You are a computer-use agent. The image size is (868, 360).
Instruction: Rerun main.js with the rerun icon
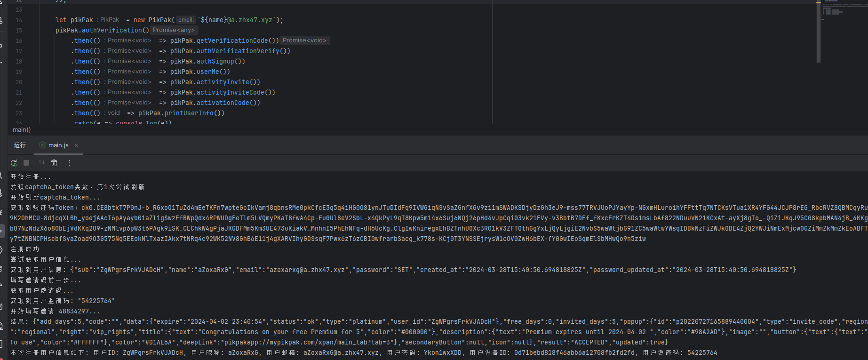tap(14, 163)
